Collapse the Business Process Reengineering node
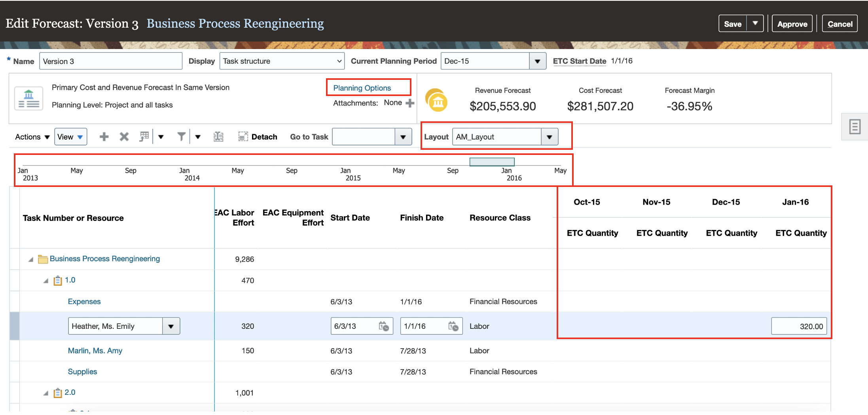 (x=31, y=260)
